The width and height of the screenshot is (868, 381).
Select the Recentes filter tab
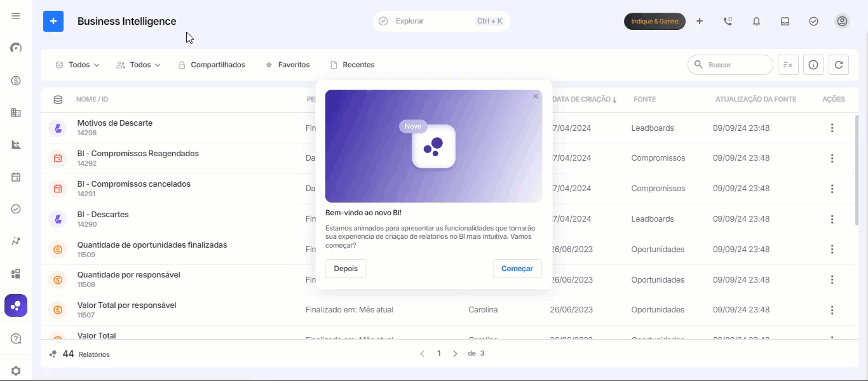coord(352,65)
